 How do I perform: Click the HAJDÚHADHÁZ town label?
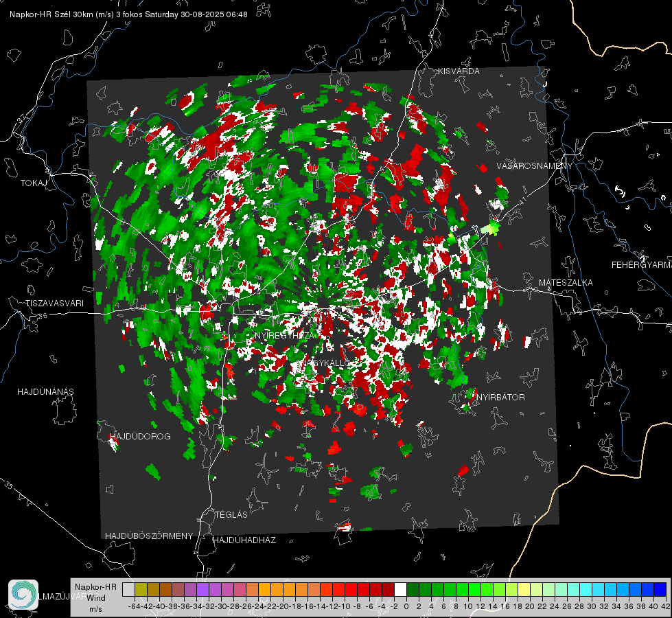coord(244,540)
